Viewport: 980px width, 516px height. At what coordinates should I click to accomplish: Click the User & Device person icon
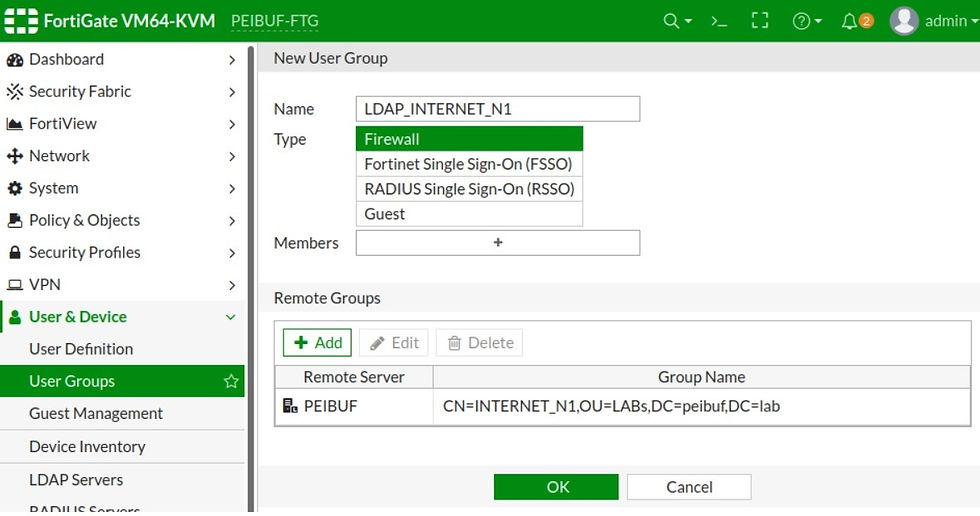[x=15, y=317]
